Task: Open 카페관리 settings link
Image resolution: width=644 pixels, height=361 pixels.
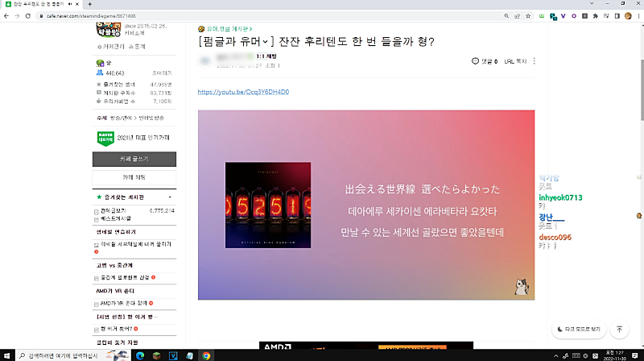Action: point(111,47)
